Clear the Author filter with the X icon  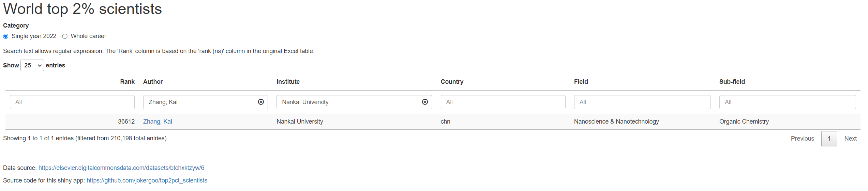tap(261, 102)
